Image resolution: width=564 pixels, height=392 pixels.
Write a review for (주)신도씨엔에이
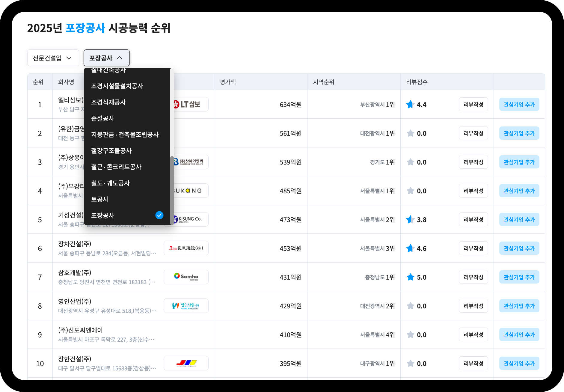(473, 334)
